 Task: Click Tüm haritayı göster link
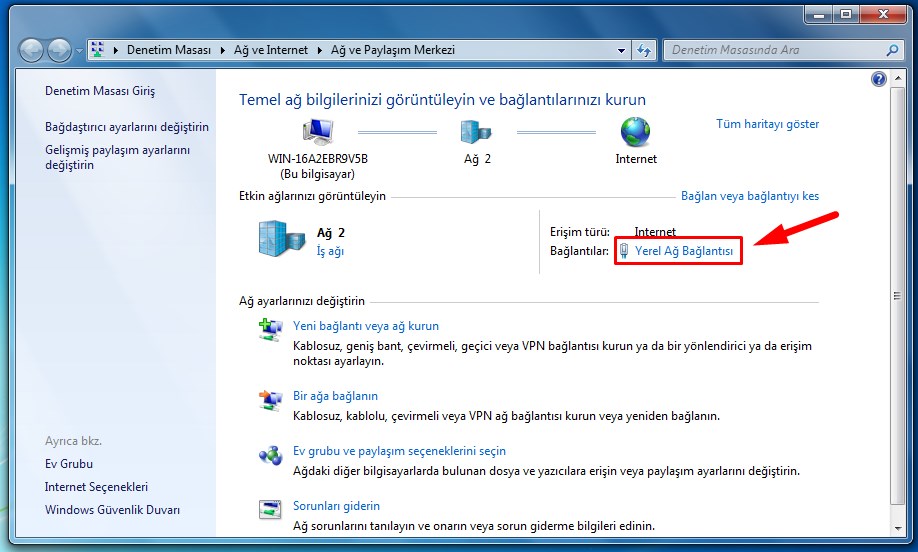coord(767,124)
